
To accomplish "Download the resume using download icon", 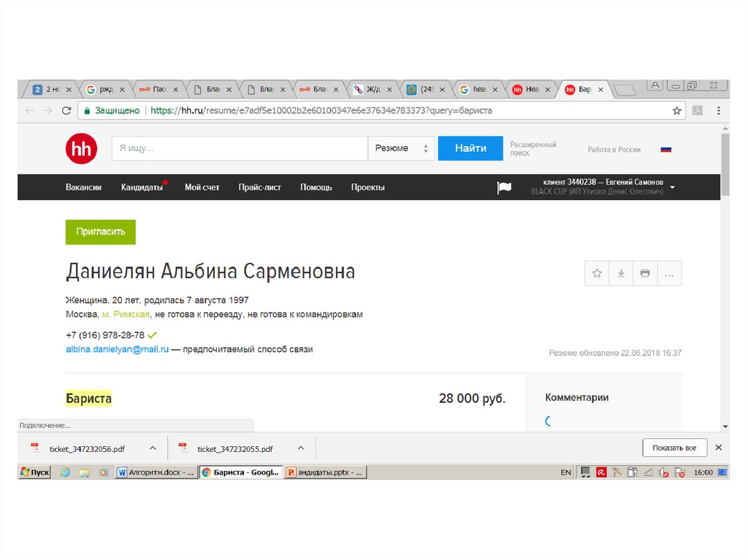I will (x=621, y=273).
